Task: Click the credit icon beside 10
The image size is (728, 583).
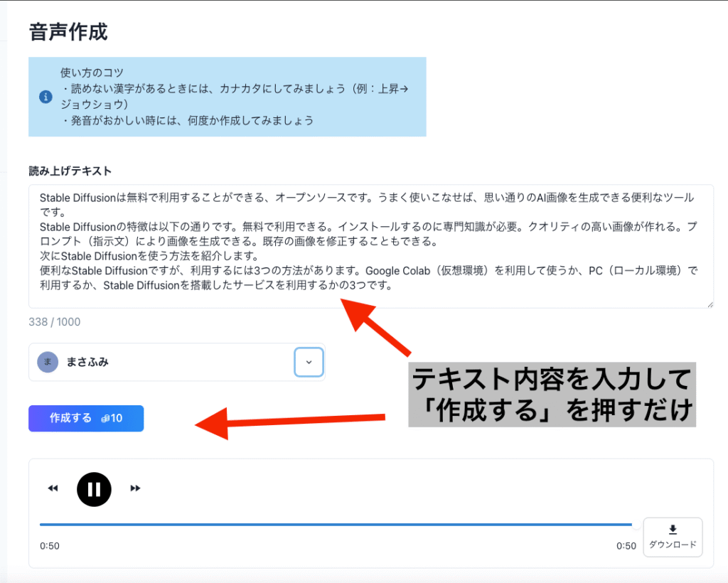Action: tap(105, 419)
